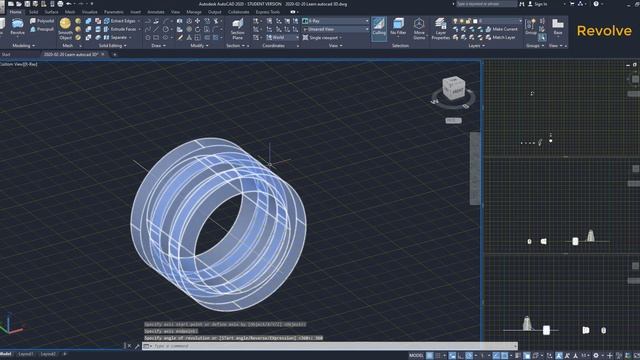Click the Group tool
The width and height of the screenshot is (640, 360).
point(531,27)
